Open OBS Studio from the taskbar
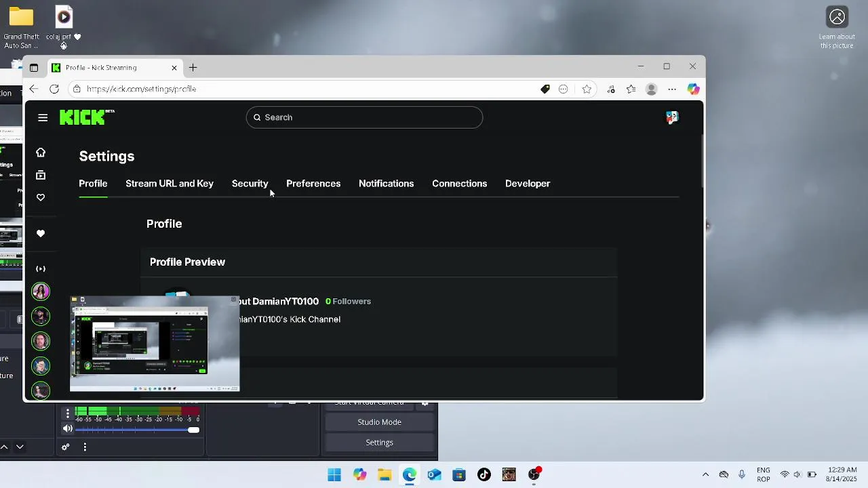Image resolution: width=868 pixels, height=488 pixels. (x=534, y=474)
